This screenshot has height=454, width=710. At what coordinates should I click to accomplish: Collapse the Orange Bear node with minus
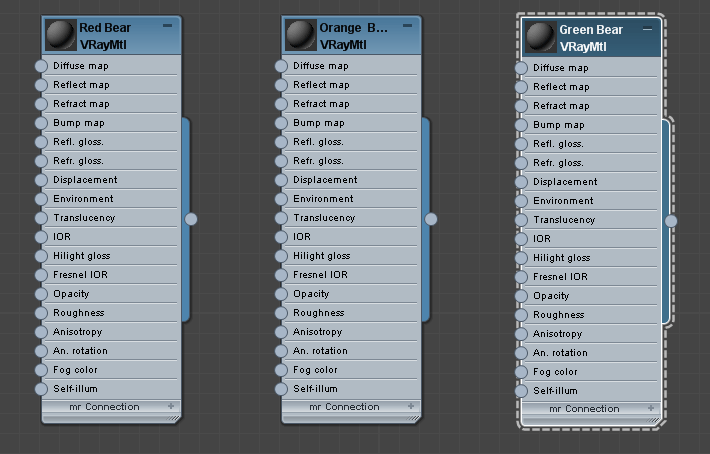[408, 26]
